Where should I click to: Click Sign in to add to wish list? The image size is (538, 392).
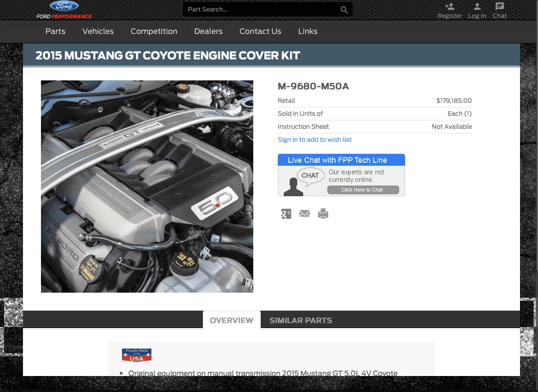click(315, 140)
